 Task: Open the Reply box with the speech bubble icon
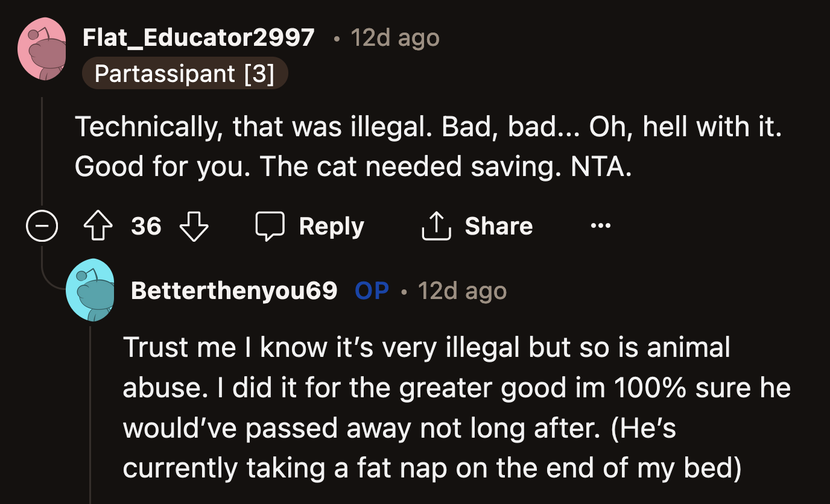pyautogui.click(x=271, y=226)
